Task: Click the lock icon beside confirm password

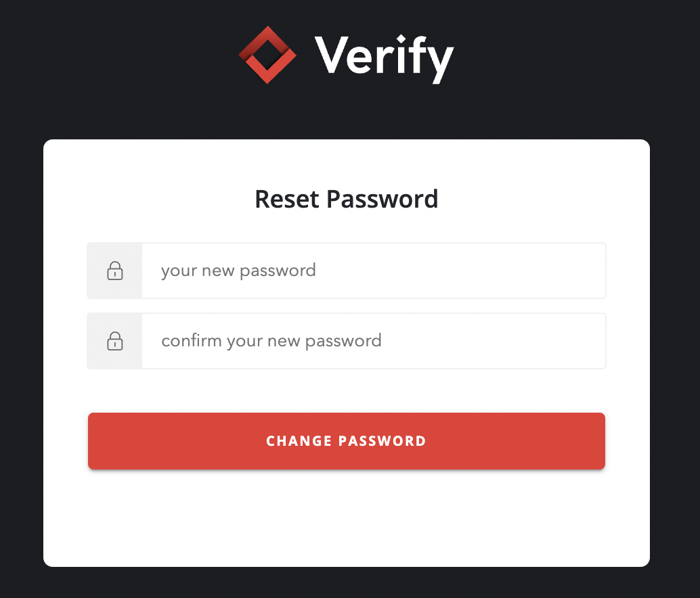Action: 115,341
